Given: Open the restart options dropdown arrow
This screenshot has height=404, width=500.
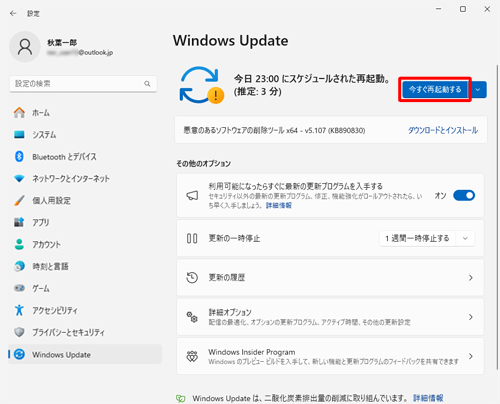Looking at the screenshot, I should pyautogui.click(x=478, y=90).
